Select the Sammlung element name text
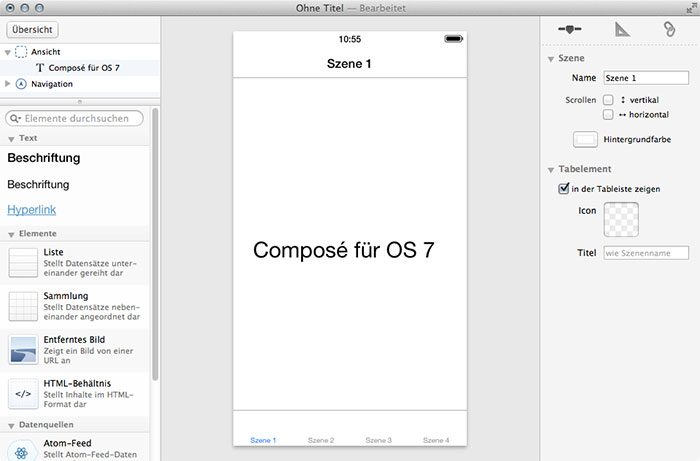700x461 pixels. tap(66, 296)
